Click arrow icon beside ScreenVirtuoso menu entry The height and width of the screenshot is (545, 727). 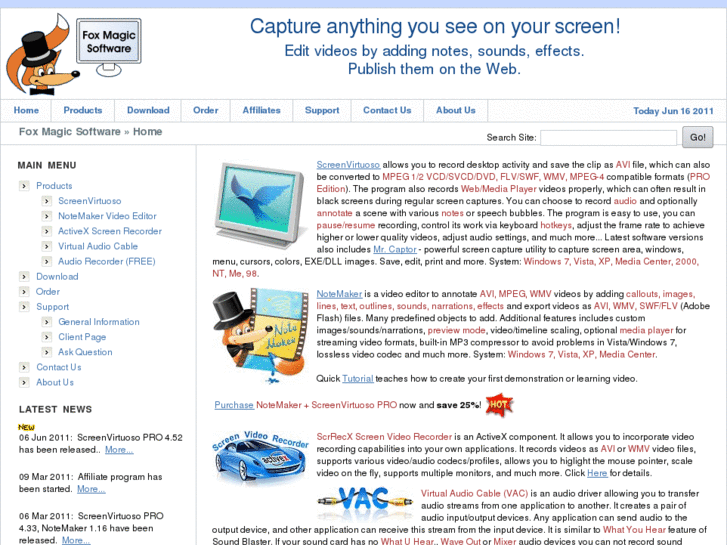pyautogui.click(x=46, y=201)
